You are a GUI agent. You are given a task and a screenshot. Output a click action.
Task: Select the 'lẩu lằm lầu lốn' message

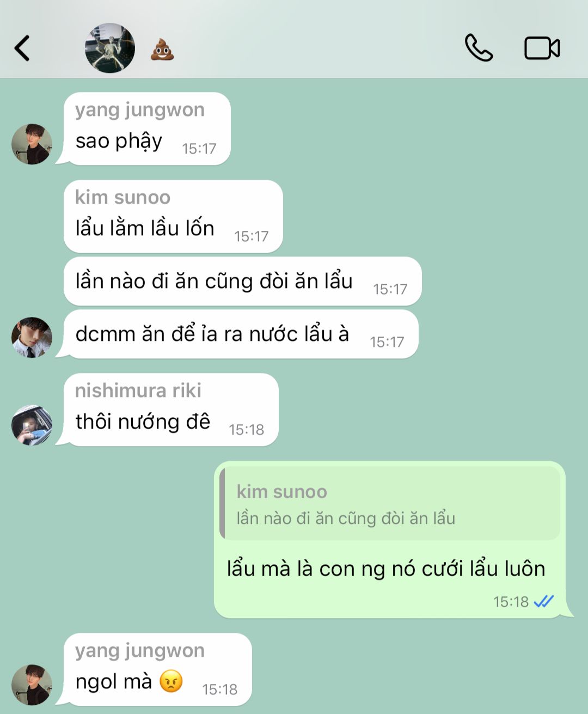[x=173, y=216]
